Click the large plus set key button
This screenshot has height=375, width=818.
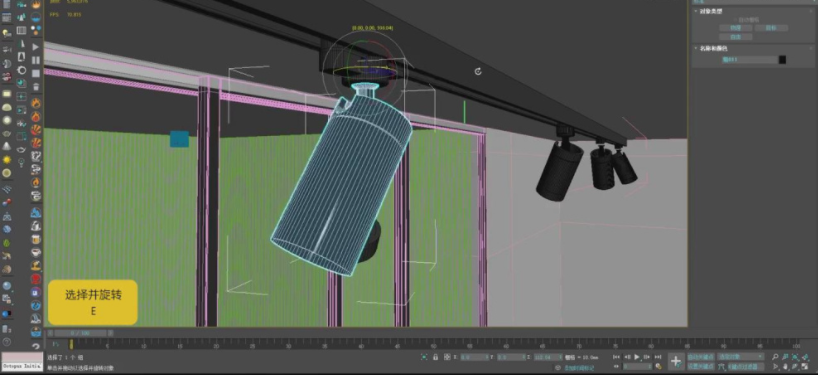(676, 361)
